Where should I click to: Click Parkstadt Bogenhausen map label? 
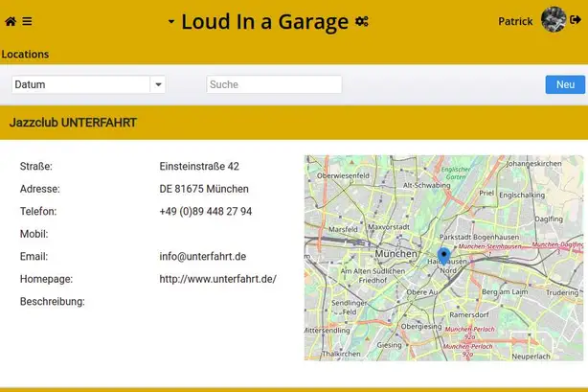[x=479, y=237]
